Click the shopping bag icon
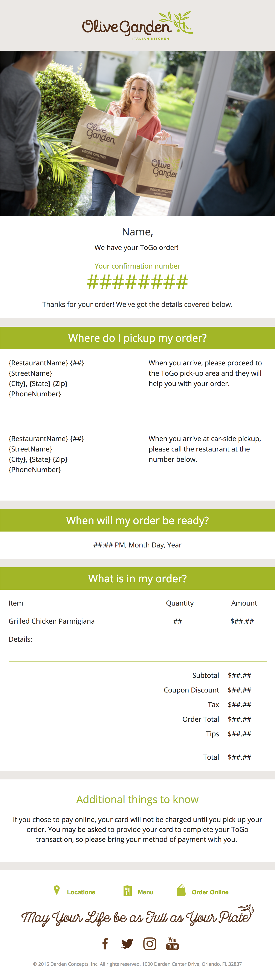 181,890
